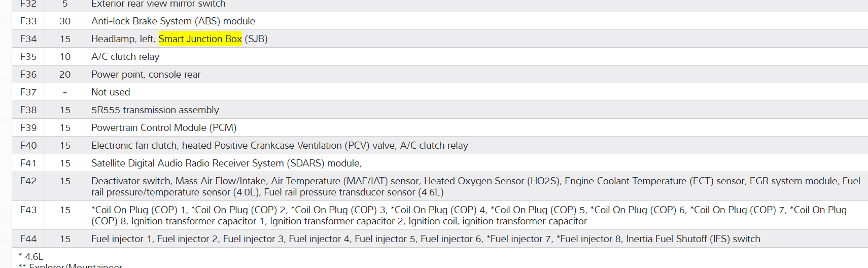Select the A/C clutch relay row text

pyautogui.click(x=125, y=57)
